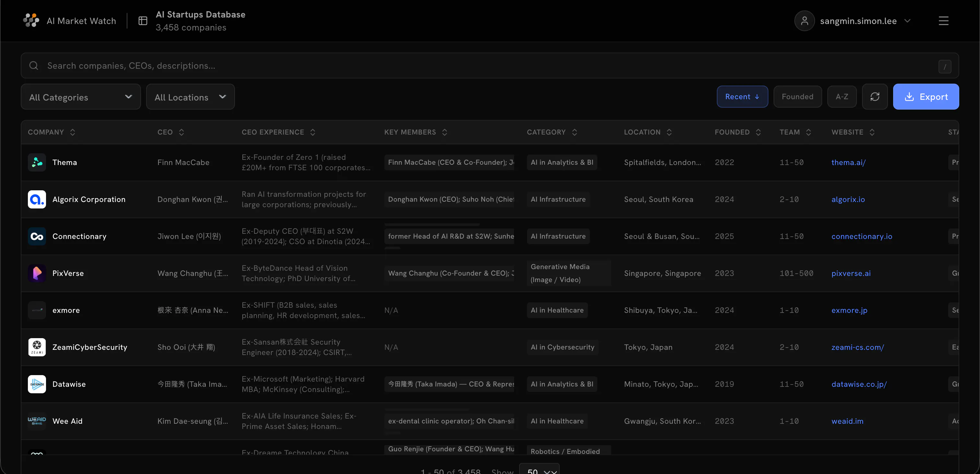This screenshot has height=474, width=980.
Task: Sort by LOCATION column arrows
Action: click(x=669, y=132)
